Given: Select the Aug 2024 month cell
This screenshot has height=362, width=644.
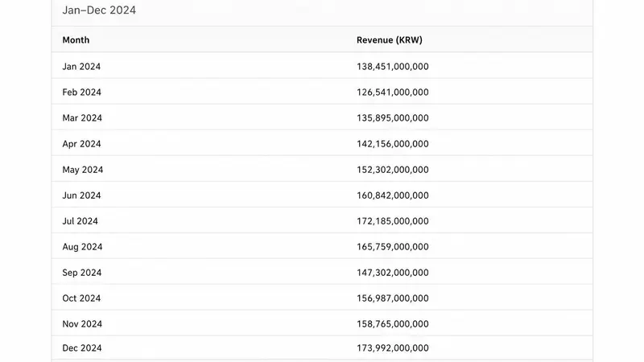Looking at the screenshot, I should click(x=83, y=247).
